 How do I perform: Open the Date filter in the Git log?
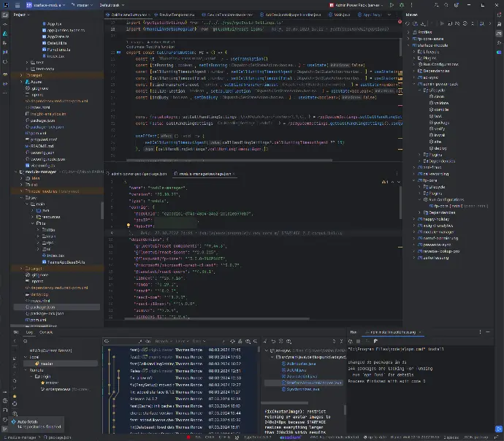pyautogui.click(x=198, y=342)
